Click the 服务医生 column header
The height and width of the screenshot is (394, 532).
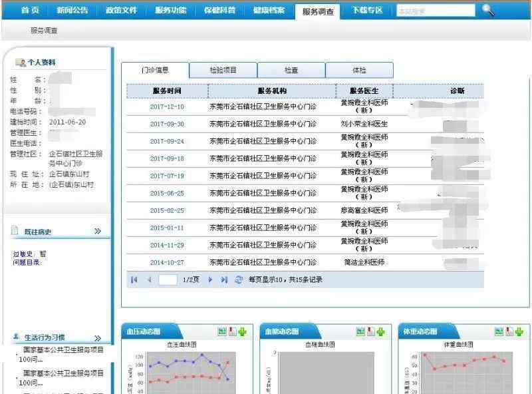[x=364, y=91]
